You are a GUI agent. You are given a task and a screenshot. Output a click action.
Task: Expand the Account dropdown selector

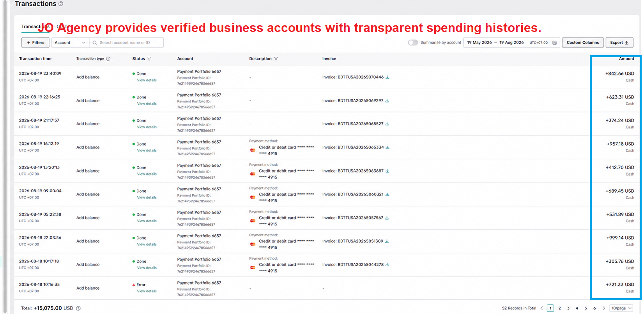pos(70,43)
